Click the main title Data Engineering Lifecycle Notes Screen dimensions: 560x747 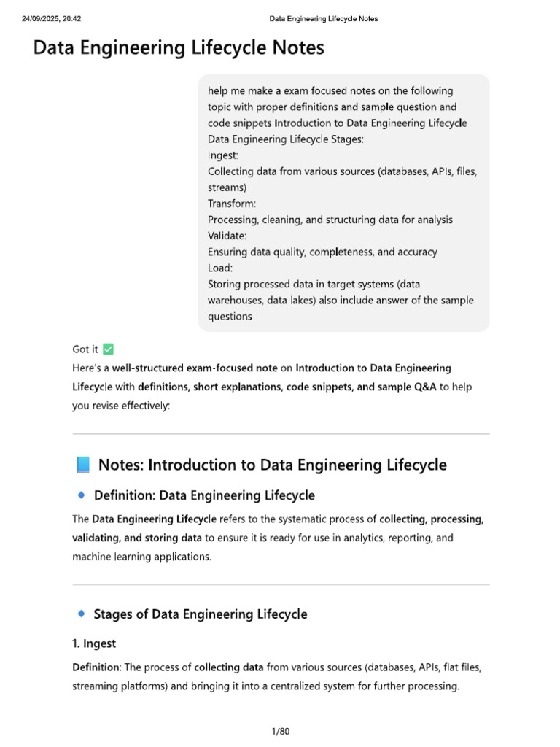click(x=179, y=47)
